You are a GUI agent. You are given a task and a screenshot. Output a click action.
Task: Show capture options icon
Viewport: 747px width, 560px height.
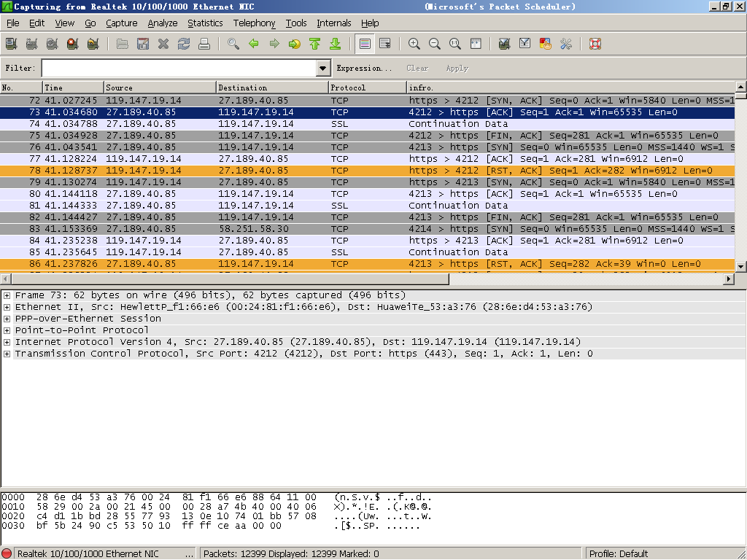point(32,44)
